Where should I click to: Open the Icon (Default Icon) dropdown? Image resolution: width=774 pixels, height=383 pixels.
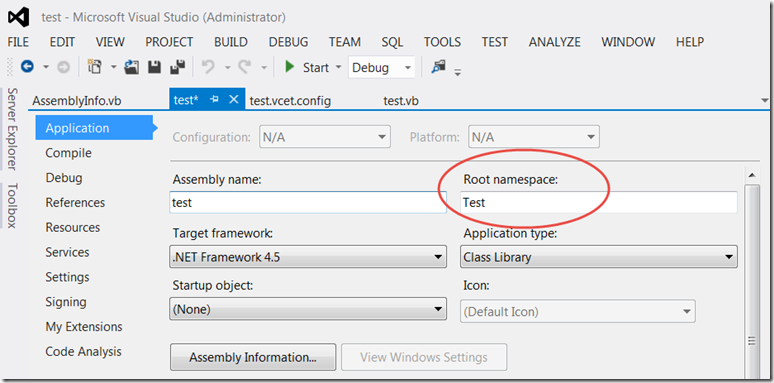click(x=578, y=311)
